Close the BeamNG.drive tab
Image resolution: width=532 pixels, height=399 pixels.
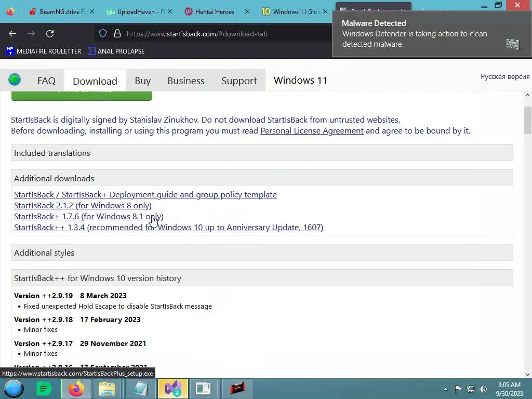[92, 11]
